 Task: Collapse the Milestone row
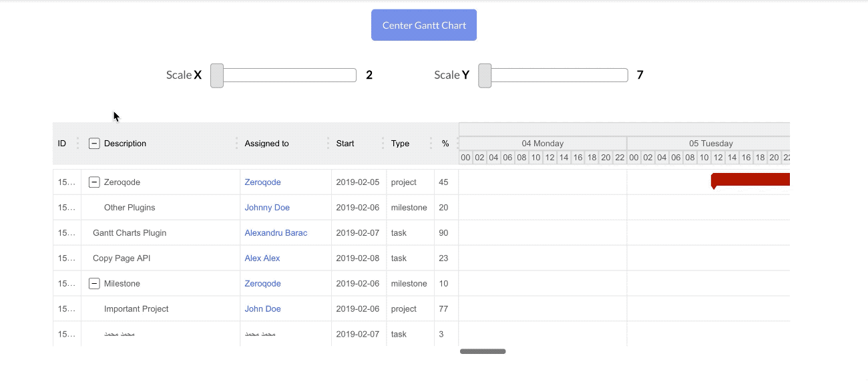click(94, 284)
